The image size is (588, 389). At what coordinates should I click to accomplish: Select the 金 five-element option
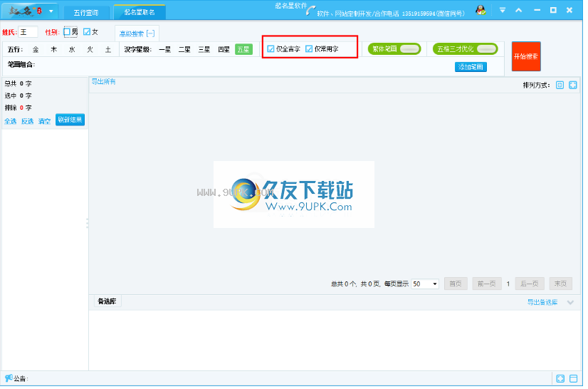(x=36, y=50)
